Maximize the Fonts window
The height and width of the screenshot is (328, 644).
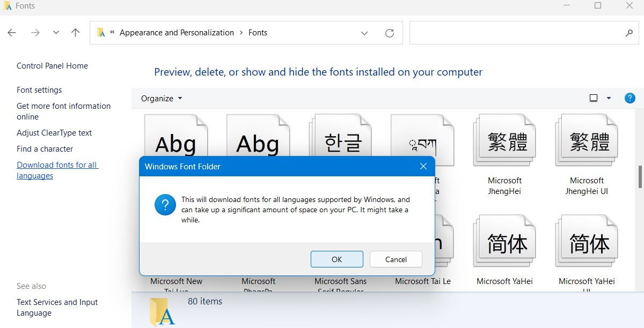(x=598, y=6)
